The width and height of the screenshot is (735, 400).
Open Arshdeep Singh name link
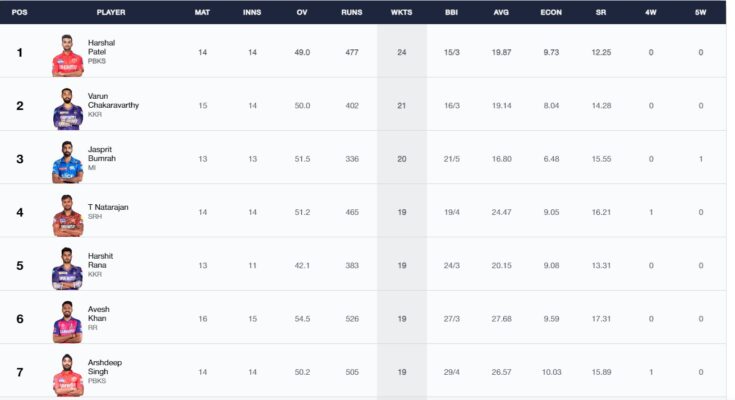(105, 367)
